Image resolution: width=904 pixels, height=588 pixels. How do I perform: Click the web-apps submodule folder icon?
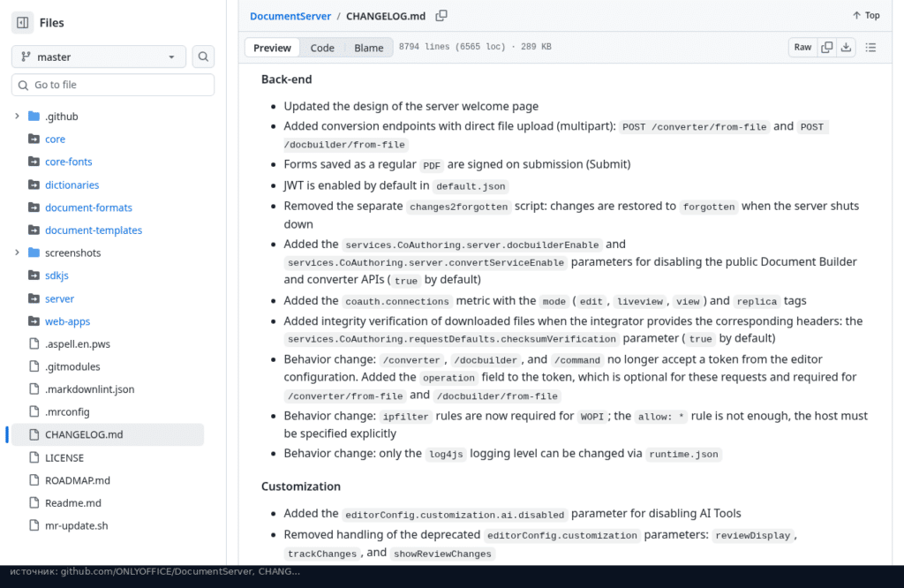pyautogui.click(x=34, y=321)
